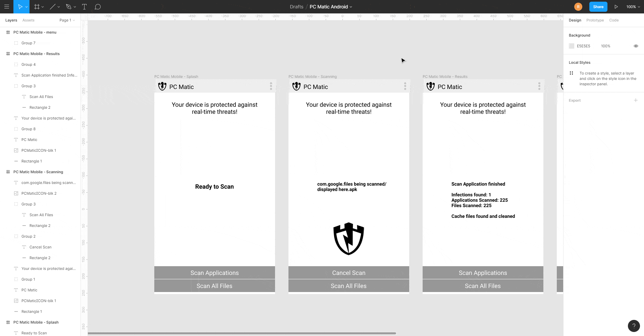644x336 pixels.
Task: Open the Page 1 selector
Action: pos(67,20)
